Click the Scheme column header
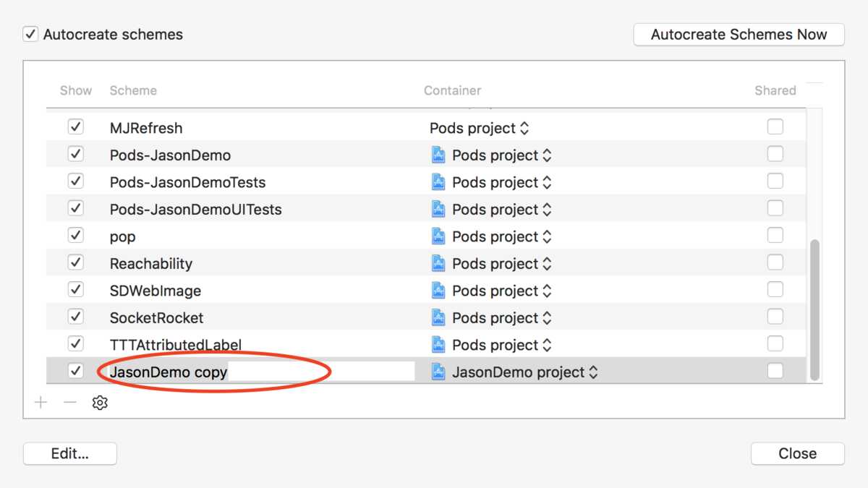 (x=133, y=90)
